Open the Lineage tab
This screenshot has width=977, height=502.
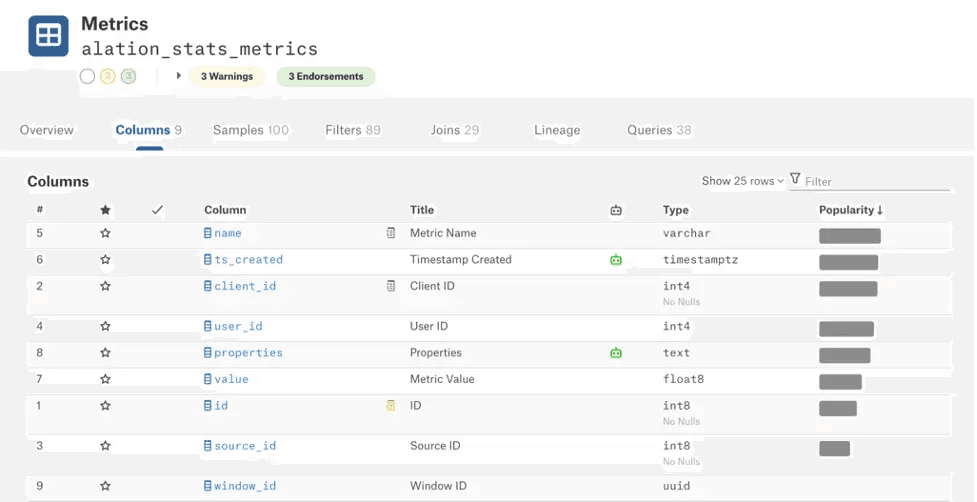pyautogui.click(x=557, y=130)
